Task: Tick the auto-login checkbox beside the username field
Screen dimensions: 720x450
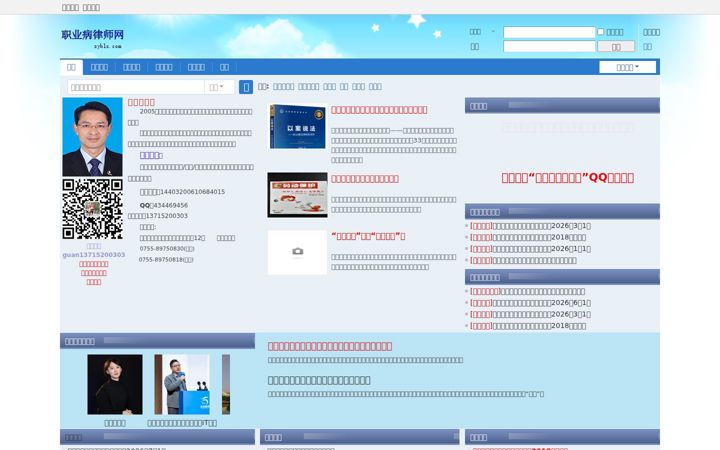Action: click(x=601, y=32)
